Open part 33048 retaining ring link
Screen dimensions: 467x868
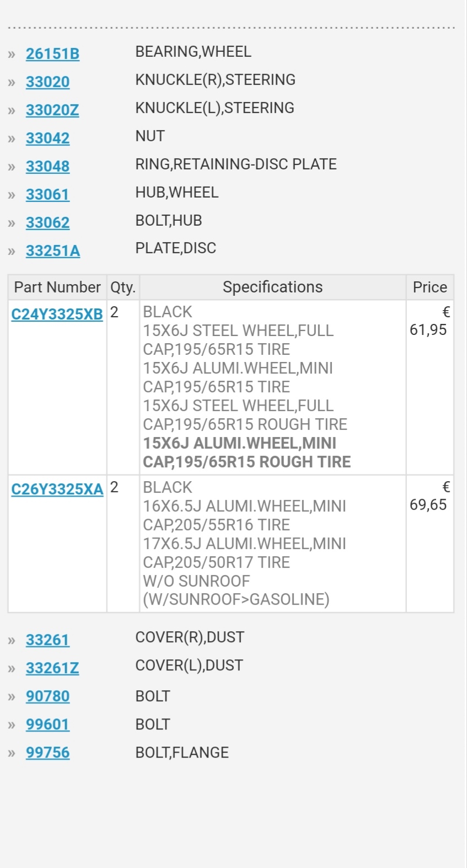pos(47,166)
